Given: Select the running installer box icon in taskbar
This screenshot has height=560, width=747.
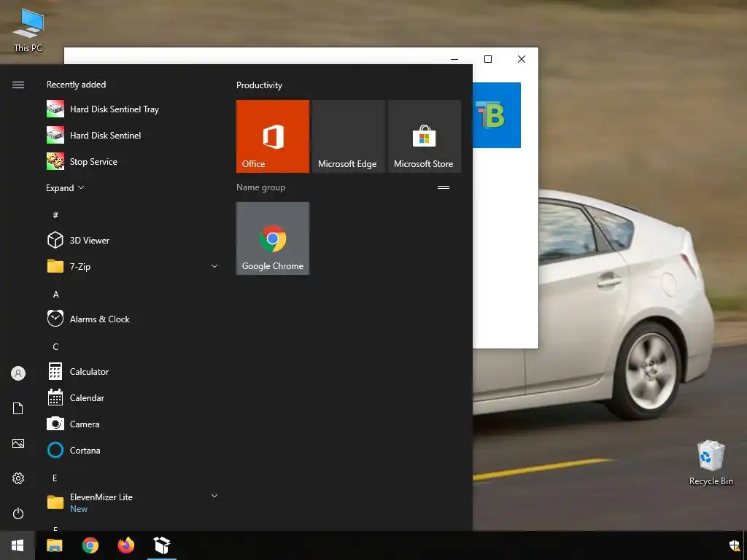Looking at the screenshot, I should coord(162,545).
